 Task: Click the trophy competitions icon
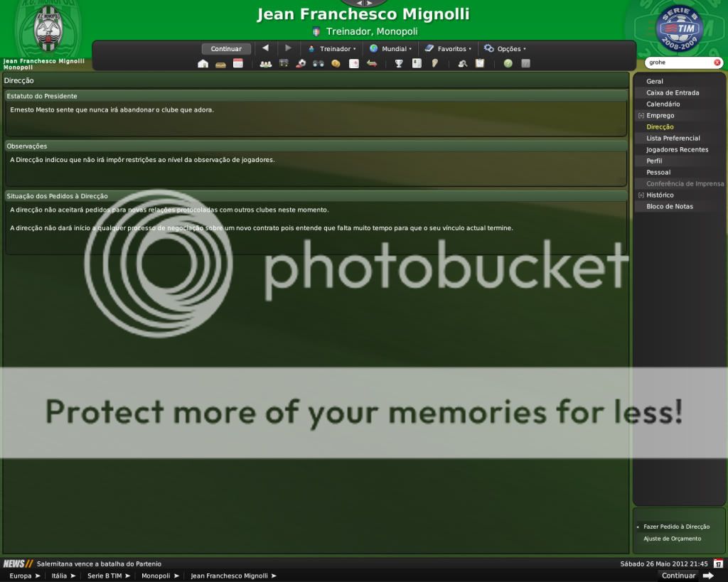pyautogui.click(x=399, y=63)
